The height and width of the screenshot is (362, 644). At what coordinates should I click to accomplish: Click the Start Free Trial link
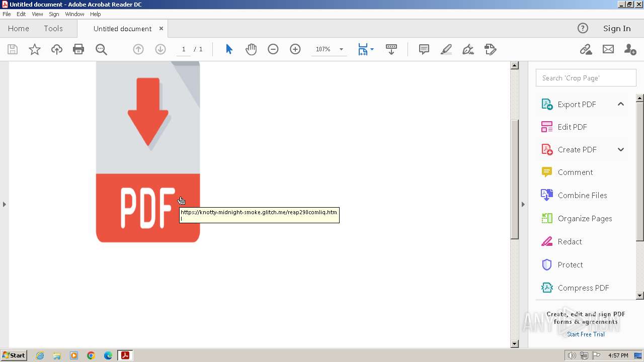[586, 334]
